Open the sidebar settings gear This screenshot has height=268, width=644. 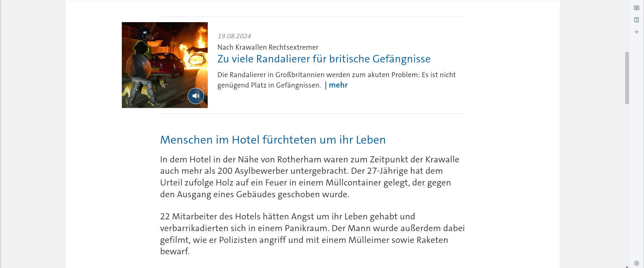636,263
